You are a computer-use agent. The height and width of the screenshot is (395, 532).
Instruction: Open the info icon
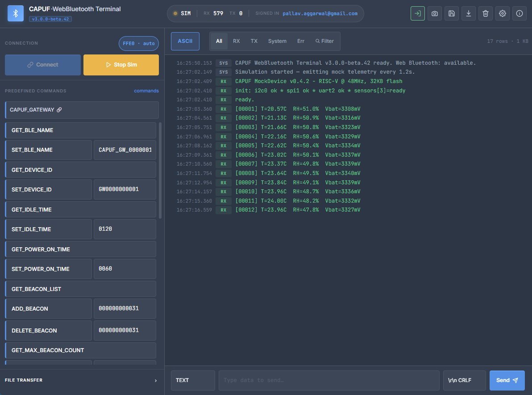click(x=519, y=13)
